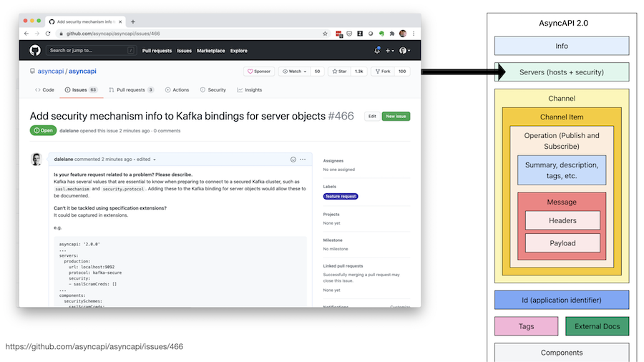Close the 'Add security mechanism info' tab

tap(120, 21)
